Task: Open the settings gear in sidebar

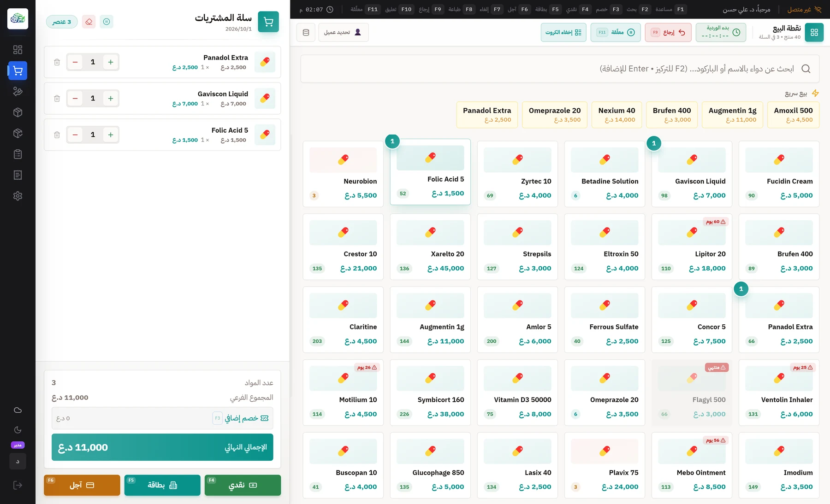Action: click(x=18, y=196)
